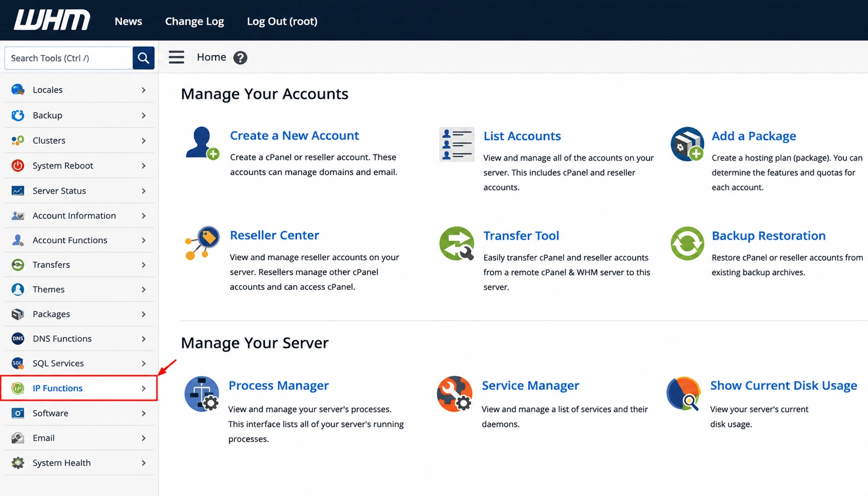Click the Themes sidebar icon
Screen dimensions: 868x496
(18, 289)
